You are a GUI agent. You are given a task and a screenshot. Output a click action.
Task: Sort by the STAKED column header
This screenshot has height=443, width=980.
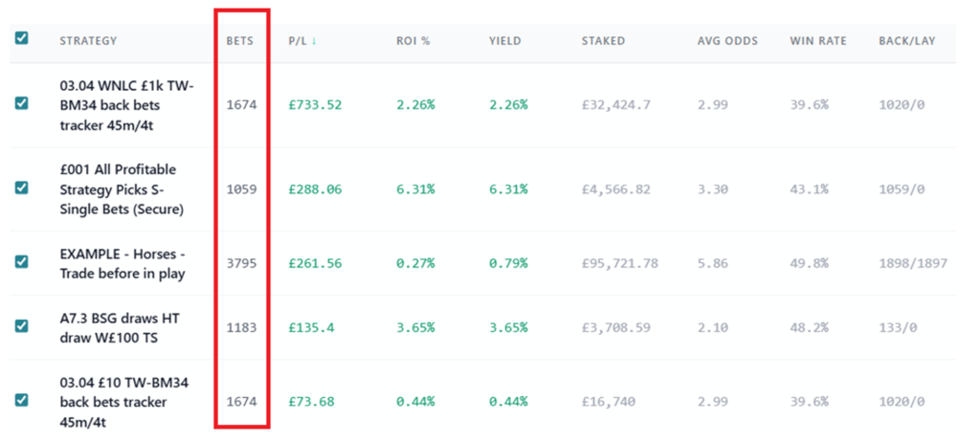click(x=603, y=41)
